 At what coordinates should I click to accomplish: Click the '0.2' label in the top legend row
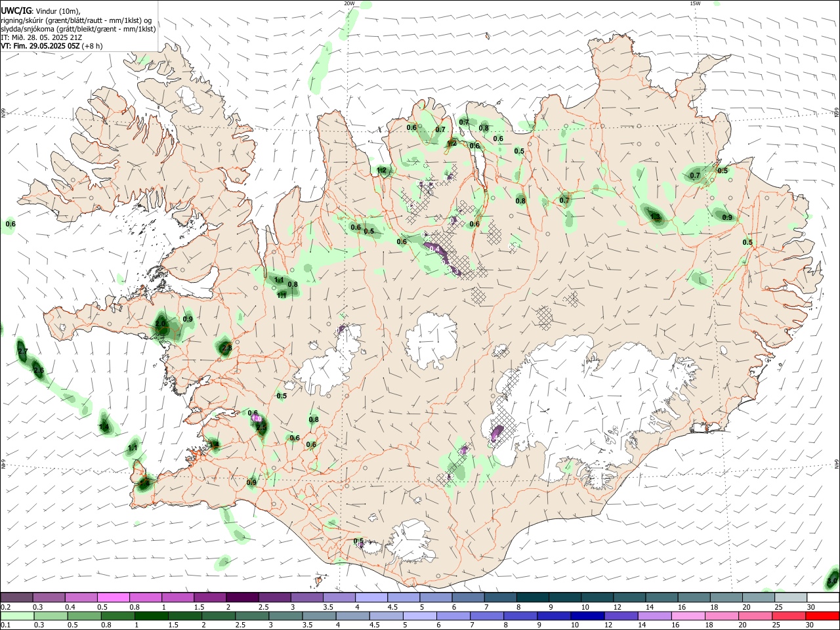tap(5, 607)
